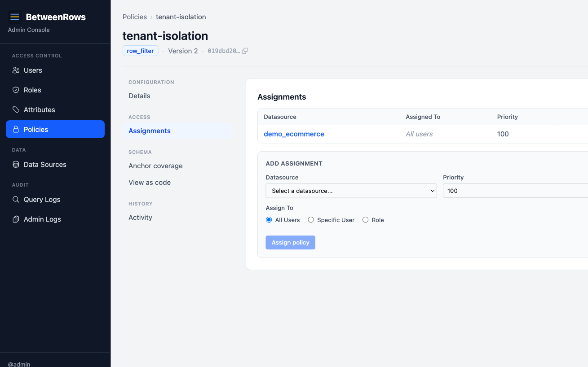Click the BetweenRows brand title
588x367 pixels.
pyautogui.click(x=56, y=17)
